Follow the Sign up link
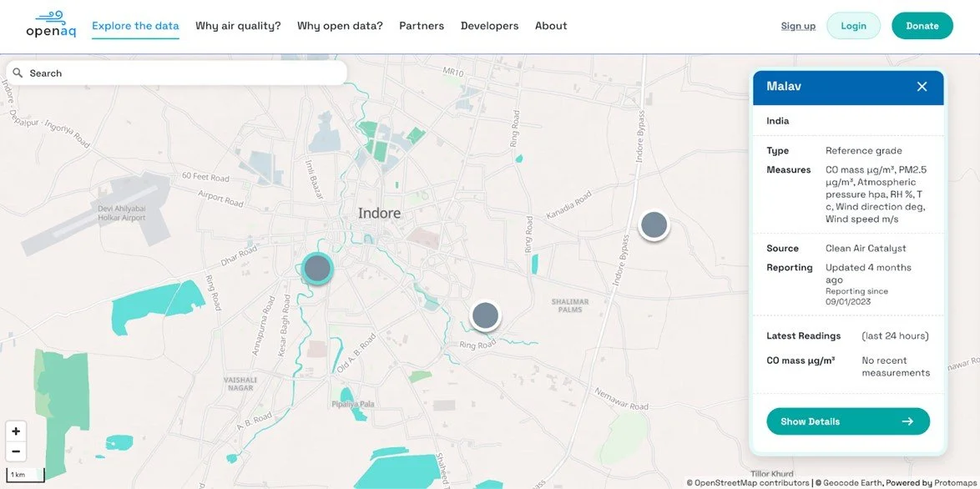This screenshot has height=489, width=980. pyautogui.click(x=798, y=26)
